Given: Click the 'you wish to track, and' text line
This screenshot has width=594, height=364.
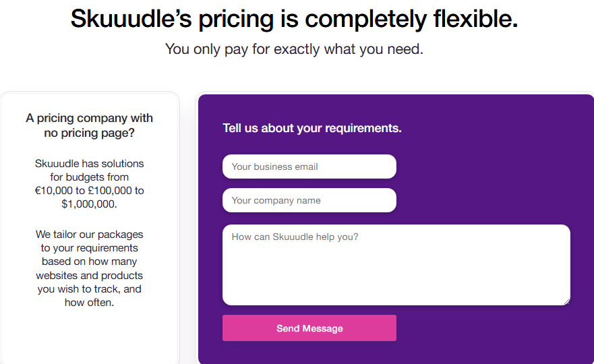Looking at the screenshot, I should click(x=90, y=289).
